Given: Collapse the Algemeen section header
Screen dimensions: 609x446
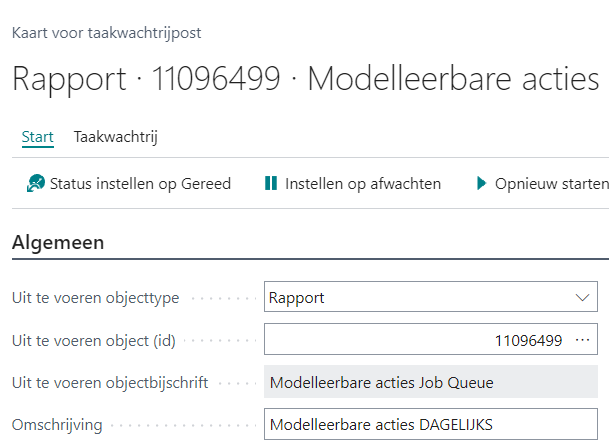Looking at the screenshot, I should click(59, 242).
